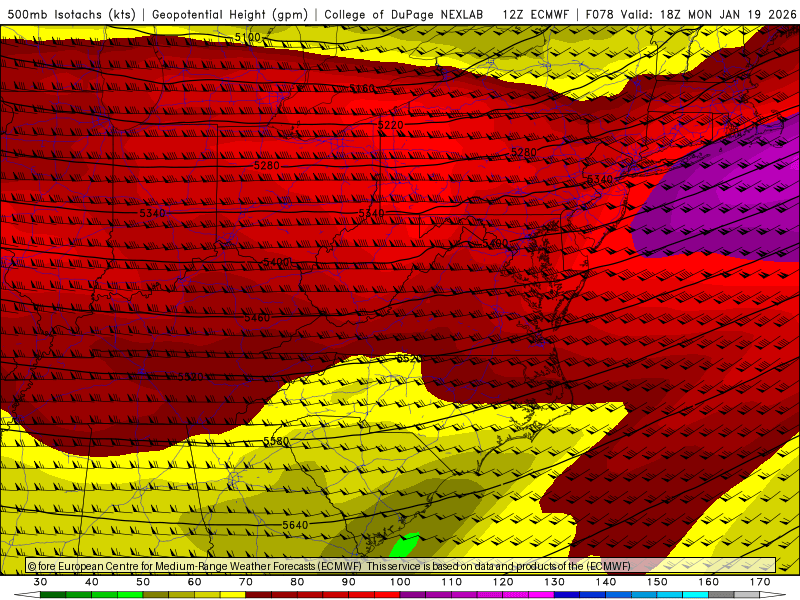This screenshot has width=800, height=600.
Task: Click the 5160 height contour label
Action: [362, 89]
